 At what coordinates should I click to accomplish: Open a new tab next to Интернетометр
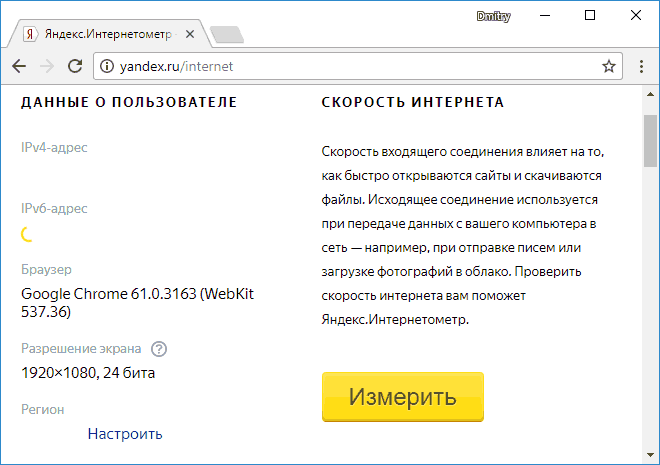point(227,35)
